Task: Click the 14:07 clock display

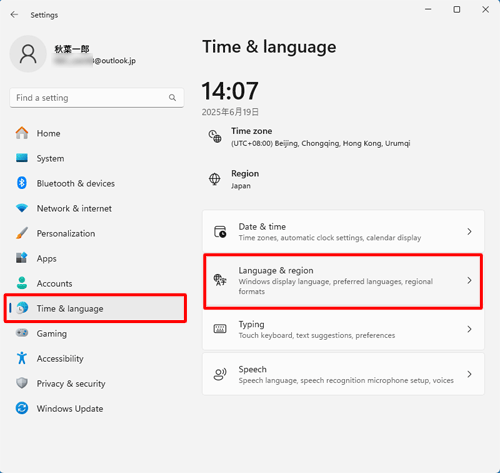Action: pos(230,91)
